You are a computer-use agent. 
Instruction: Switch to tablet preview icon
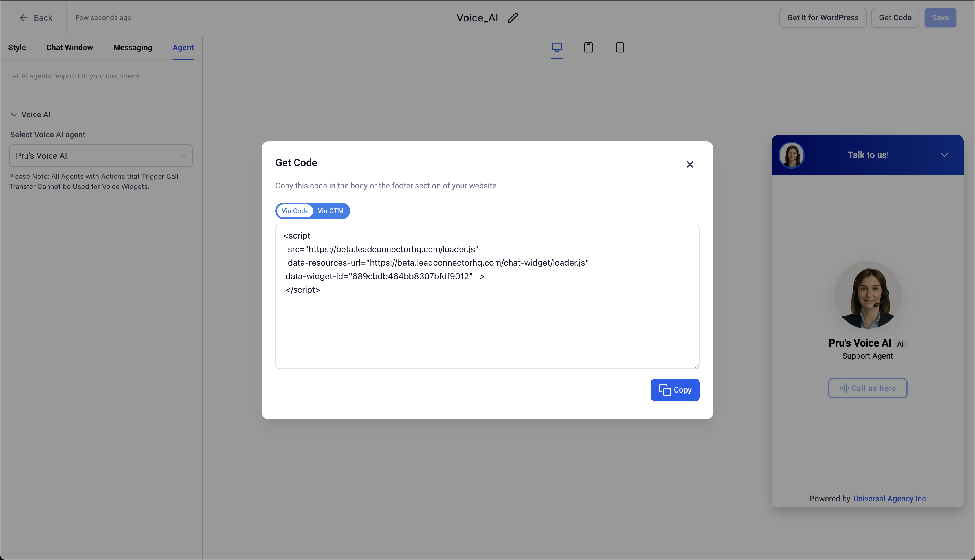pyautogui.click(x=588, y=47)
